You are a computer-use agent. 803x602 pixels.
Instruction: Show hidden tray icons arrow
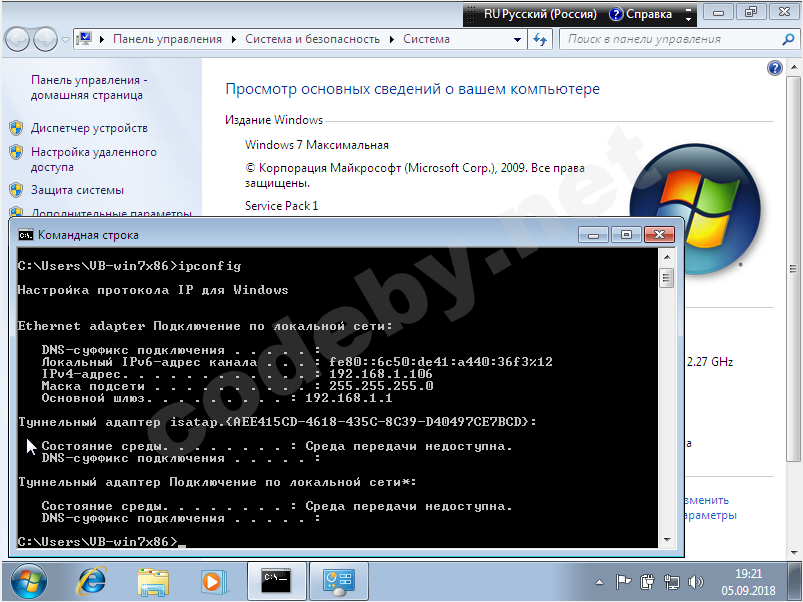pos(599,582)
